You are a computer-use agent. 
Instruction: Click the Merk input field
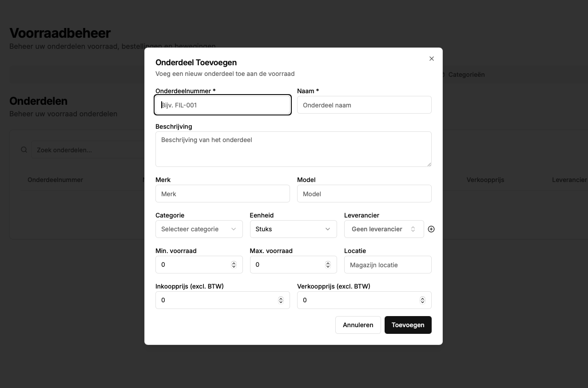click(222, 194)
